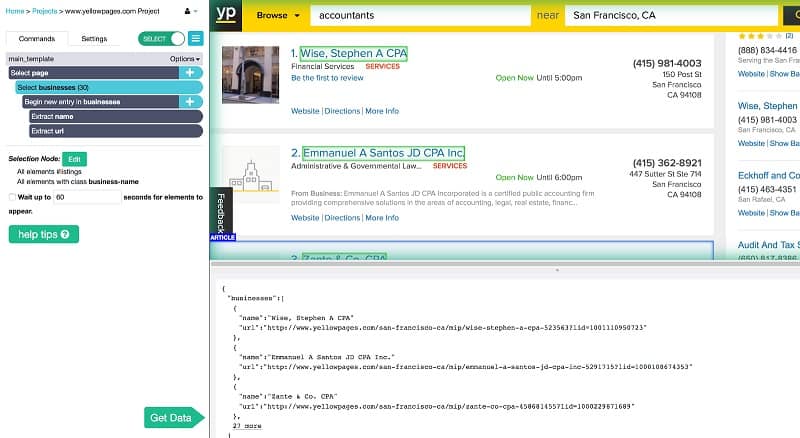Click Wise Stephen listing building thumbnail

click(251, 75)
